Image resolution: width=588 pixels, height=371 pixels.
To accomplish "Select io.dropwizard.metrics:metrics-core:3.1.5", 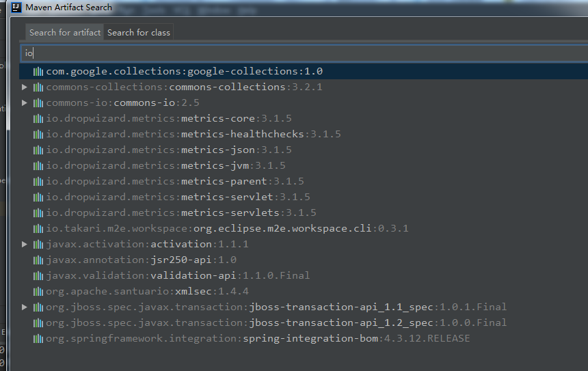I will click(x=169, y=118).
